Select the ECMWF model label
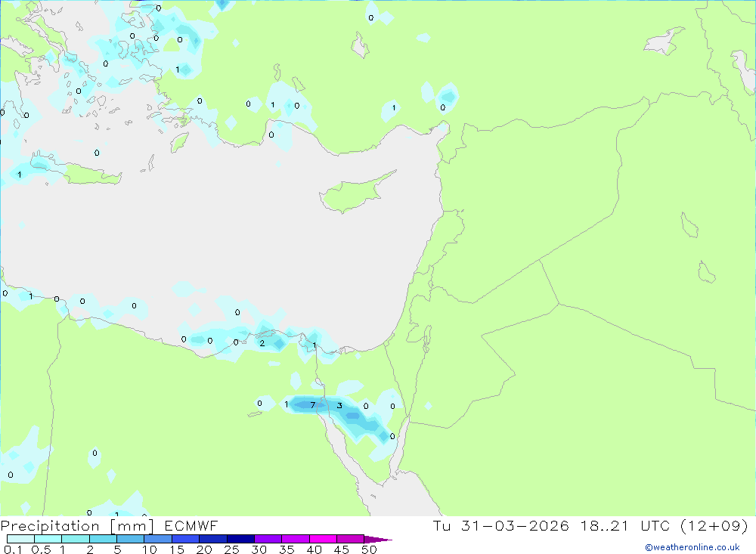This screenshot has width=756, height=554. tap(191, 526)
